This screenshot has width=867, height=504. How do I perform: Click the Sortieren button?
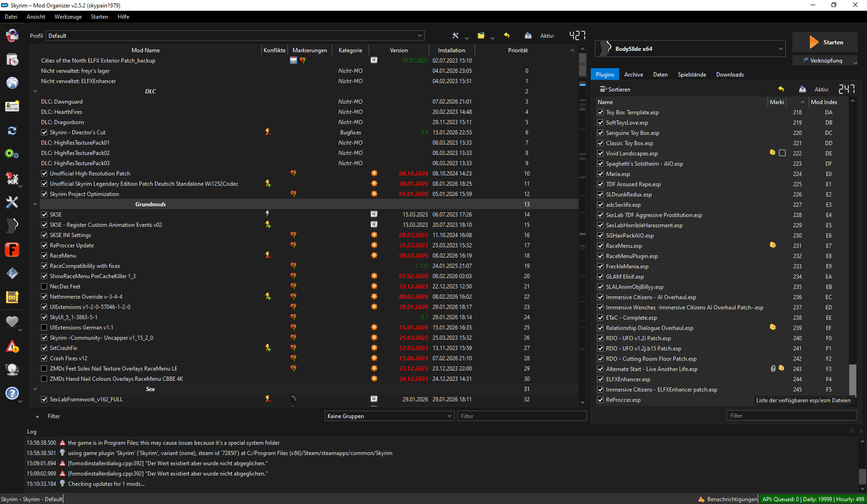coord(615,89)
